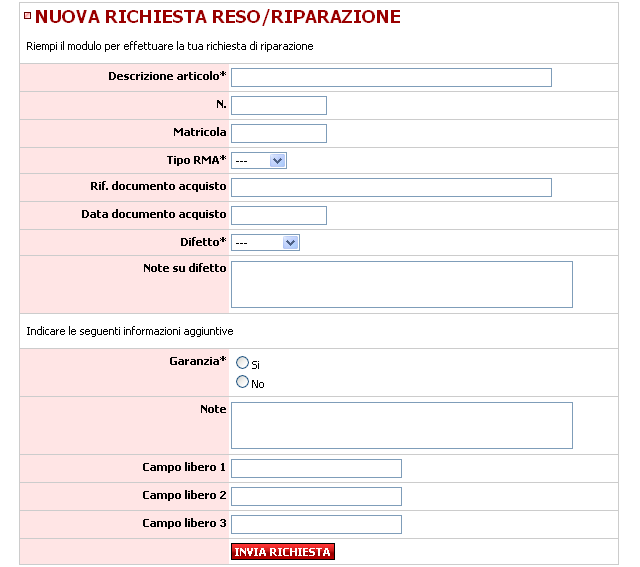640x567 pixels.
Task: Click the Campo libero 2 input
Action: click(316, 496)
